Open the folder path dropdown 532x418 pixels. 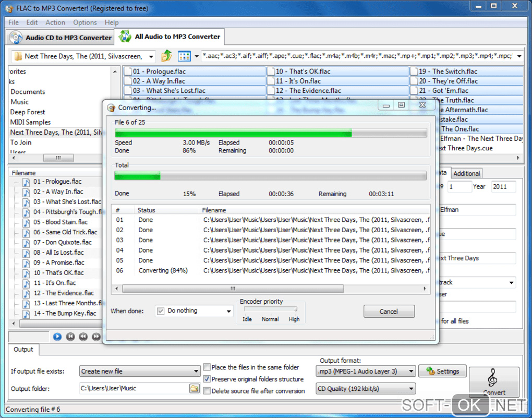(151, 56)
